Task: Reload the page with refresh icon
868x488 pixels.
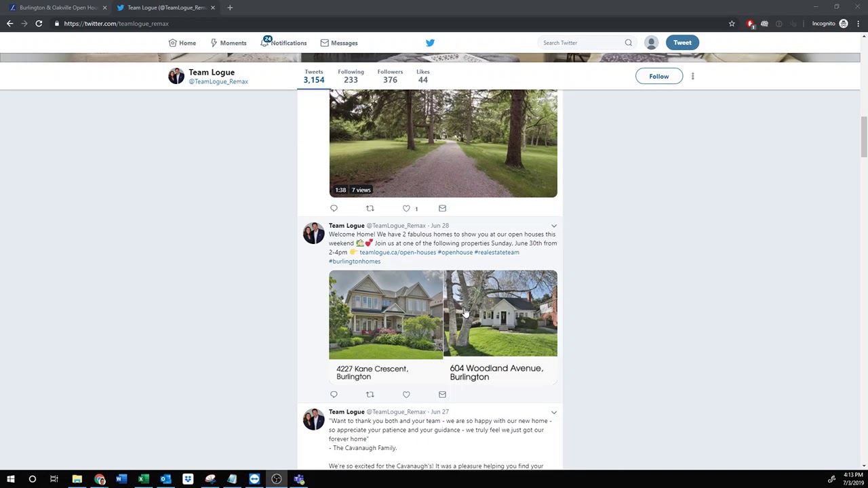Action: (39, 24)
